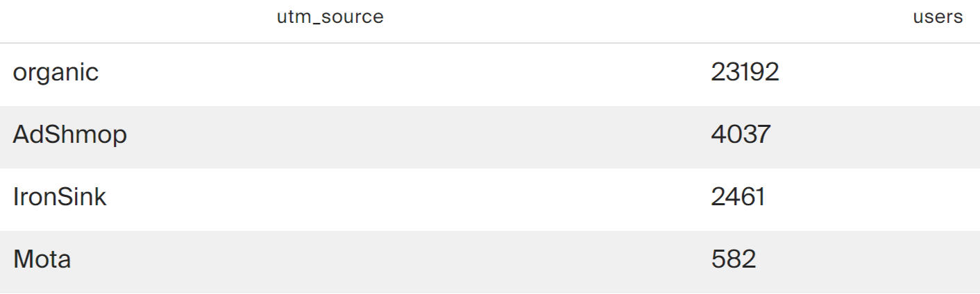The width and height of the screenshot is (980, 294).
Task: Click the 582 users value
Action: [733, 259]
